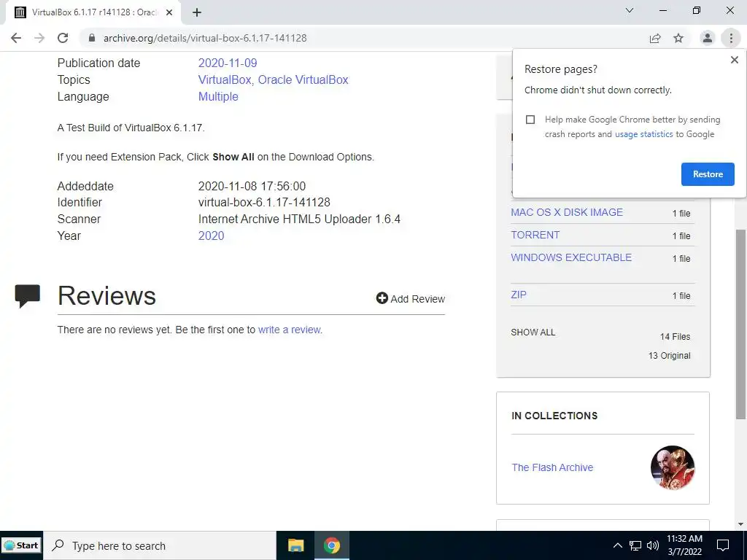This screenshot has width=747, height=560.
Task: Click the volume speaker tray icon
Action: [653, 545]
